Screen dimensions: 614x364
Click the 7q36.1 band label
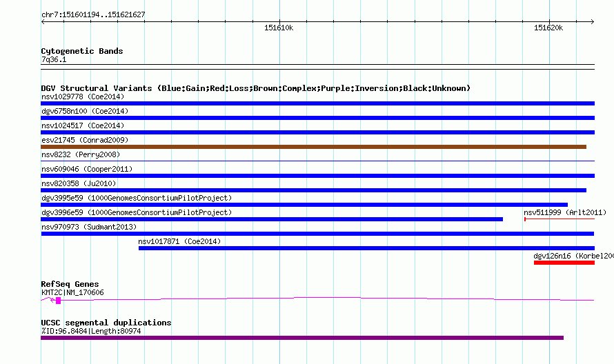(54, 59)
